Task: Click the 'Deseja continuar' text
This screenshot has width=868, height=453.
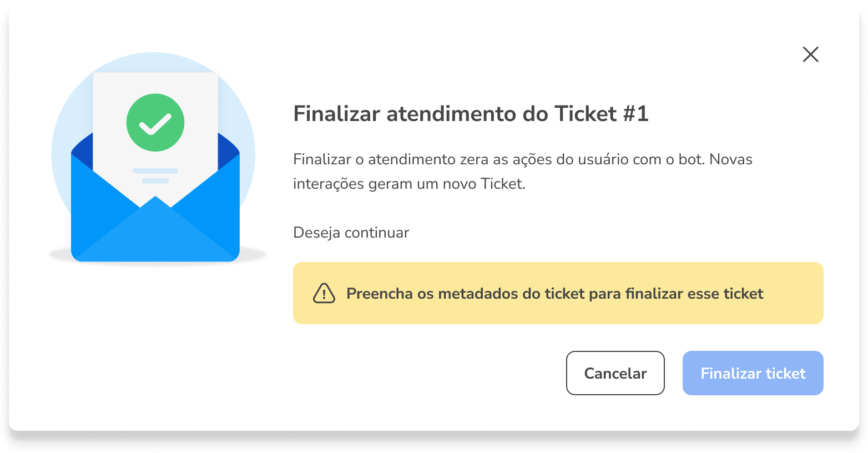Action: click(x=351, y=233)
